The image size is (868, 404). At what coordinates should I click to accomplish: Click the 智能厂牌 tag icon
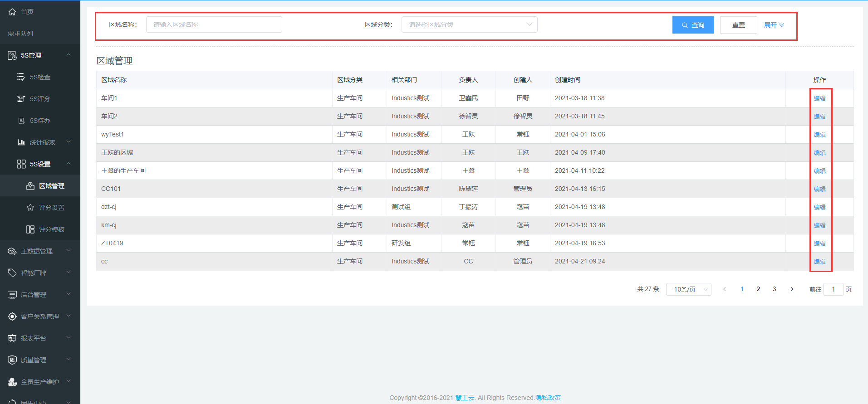point(12,273)
